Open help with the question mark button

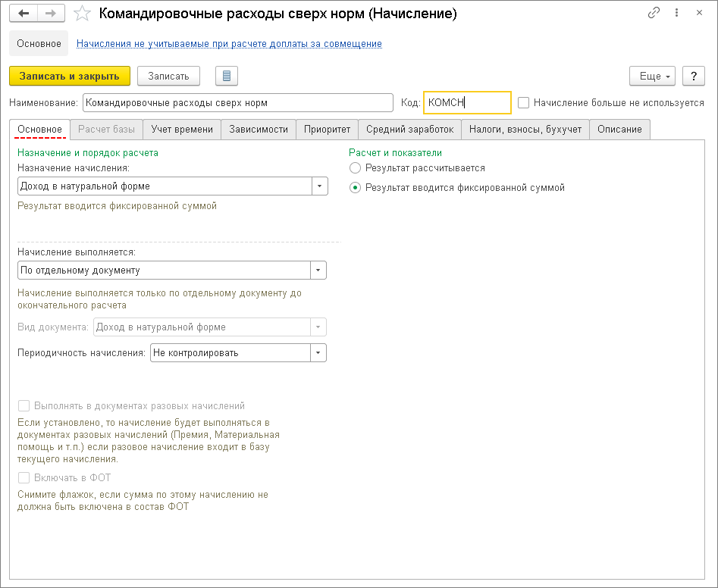694,76
